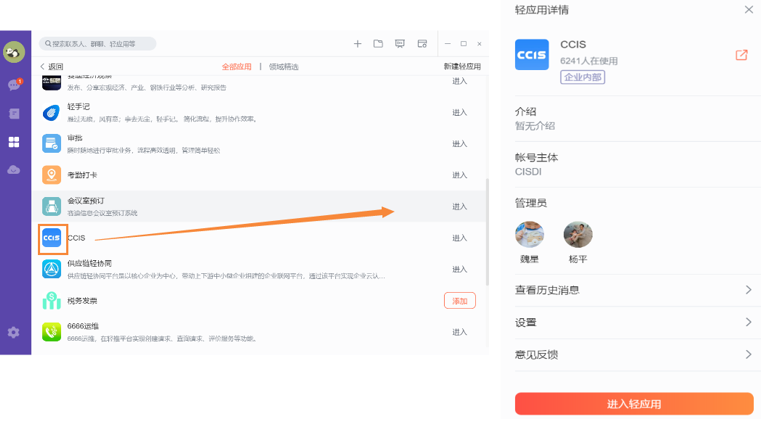This screenshot has height=424, width=767.
Task: Click the 考勤打卡 app title
Action: click(82, 175)
